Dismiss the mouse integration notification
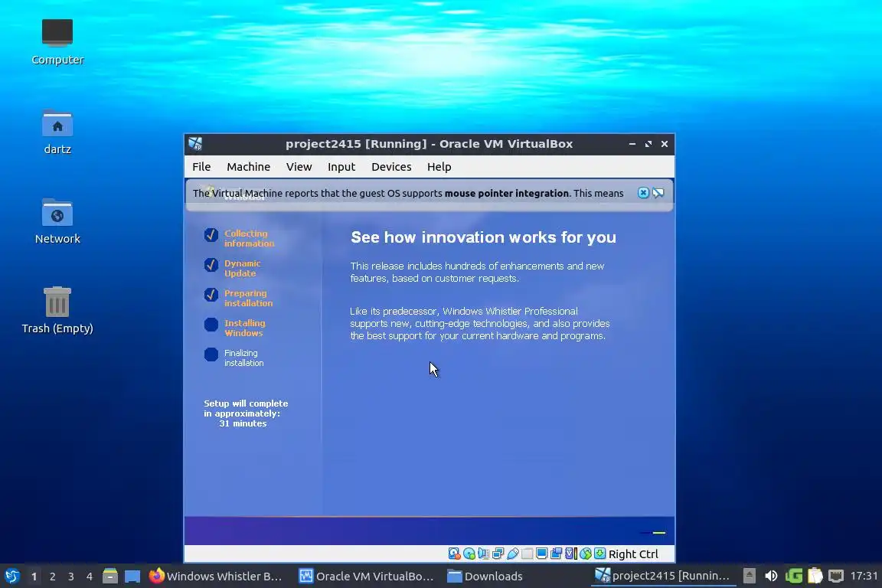The width and height of the screenshot is (882, 588). 643,193
